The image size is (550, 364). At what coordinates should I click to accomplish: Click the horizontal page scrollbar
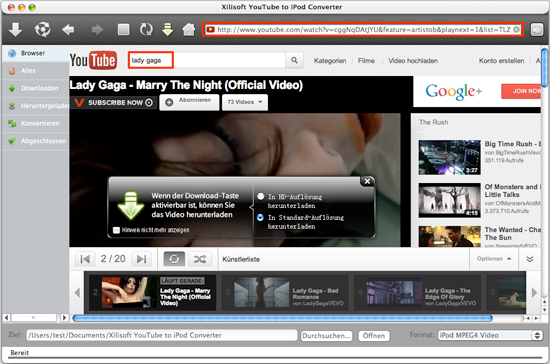(x=282, y=318)
